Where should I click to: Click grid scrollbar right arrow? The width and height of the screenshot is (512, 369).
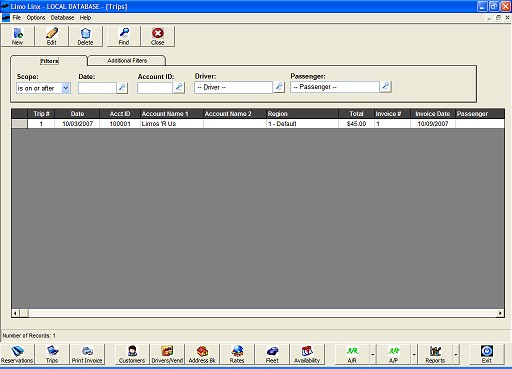[500, 313]
